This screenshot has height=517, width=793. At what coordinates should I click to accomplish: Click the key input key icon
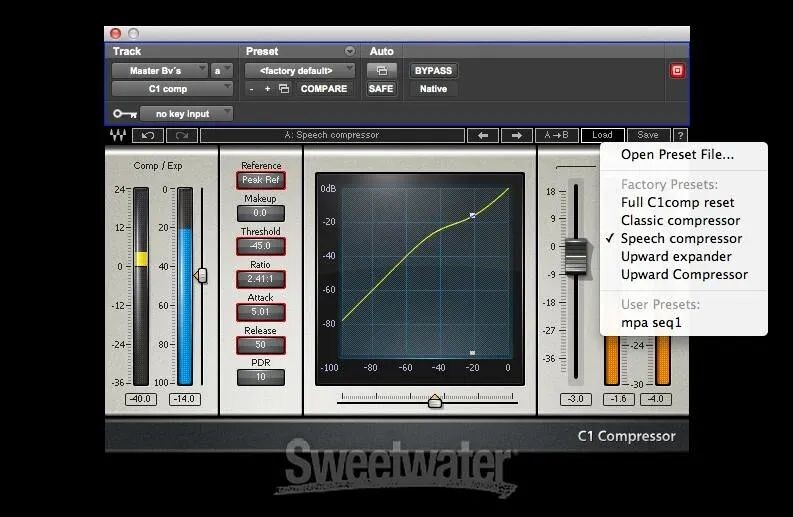124,114
